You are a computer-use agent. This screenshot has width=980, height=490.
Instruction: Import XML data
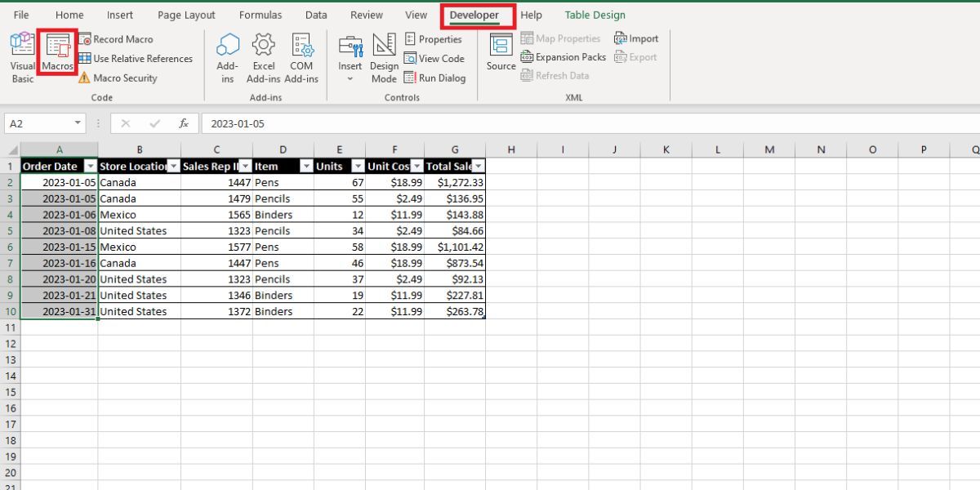point(636,38)
